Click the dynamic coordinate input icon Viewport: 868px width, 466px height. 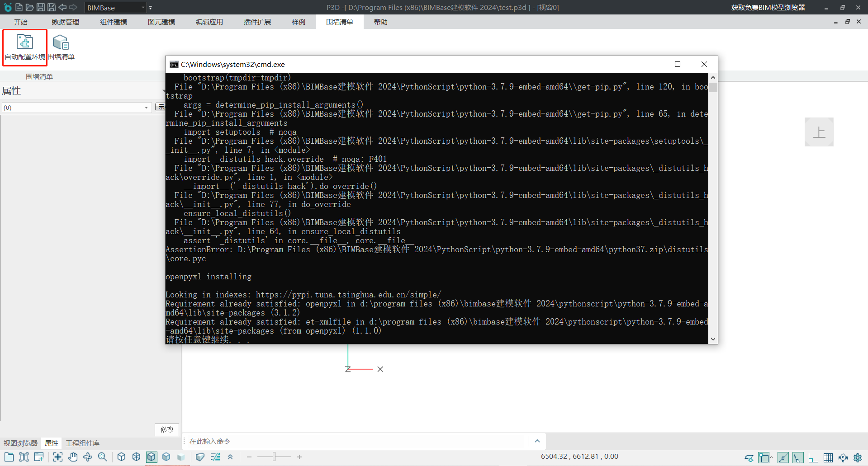point(843,458)
